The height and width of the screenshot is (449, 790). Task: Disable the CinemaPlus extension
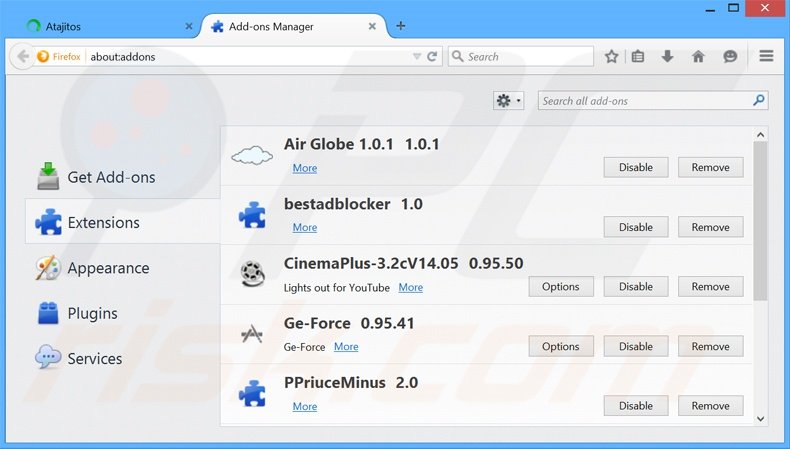pyautogui.click(x=636, y=287)
